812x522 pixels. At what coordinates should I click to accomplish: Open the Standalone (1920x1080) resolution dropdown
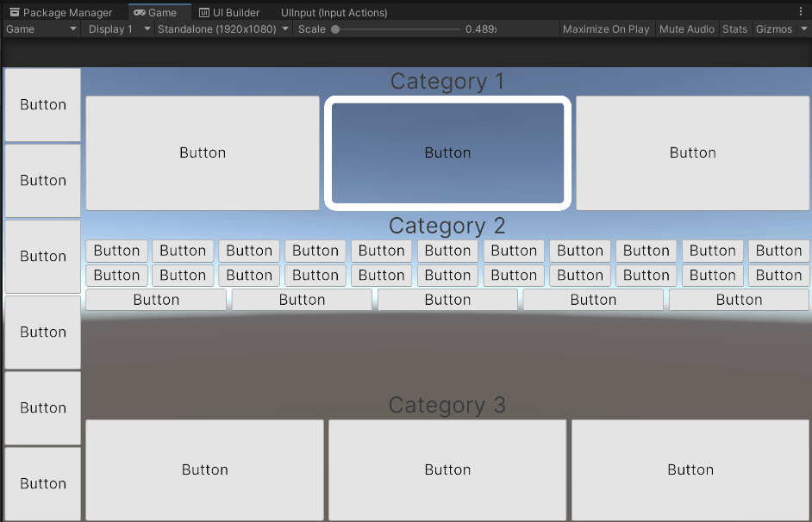(222, 28)
